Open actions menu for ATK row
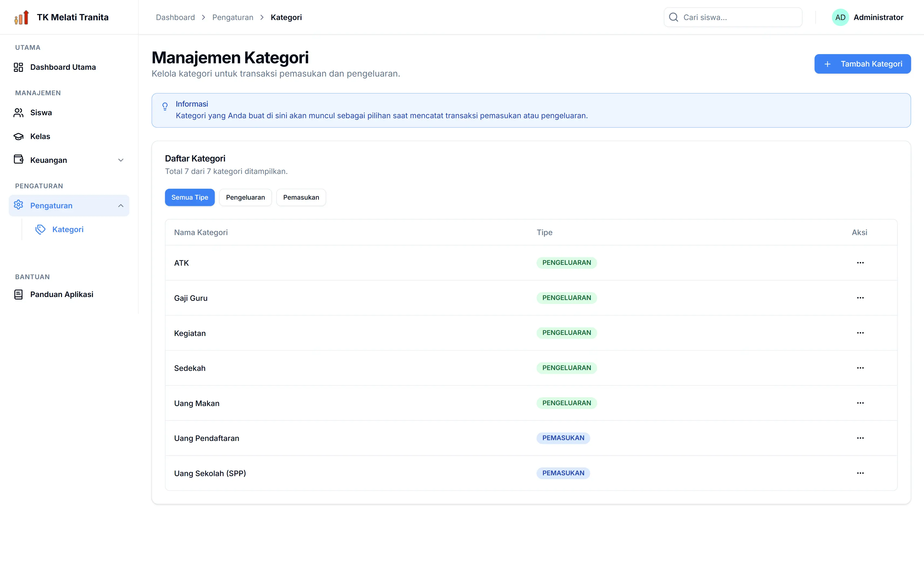Viewport: 924px width, 577px height. click(860, 263)
